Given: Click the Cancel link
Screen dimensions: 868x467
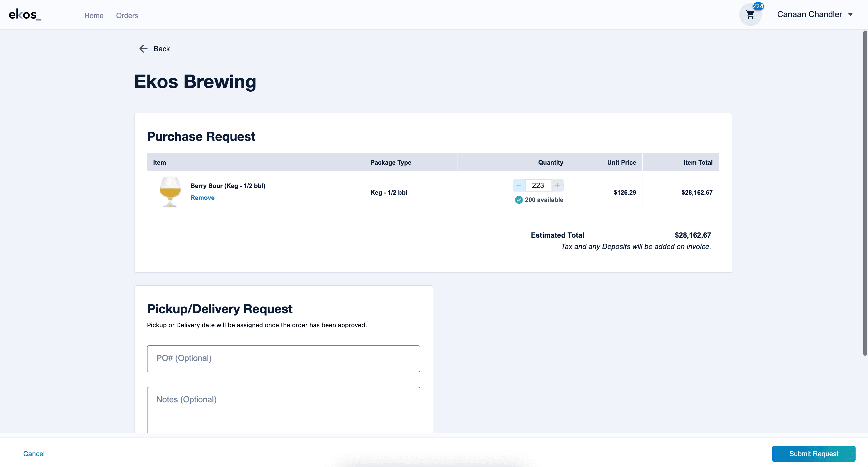Looking at the screenshot, I should click(34, 454).
